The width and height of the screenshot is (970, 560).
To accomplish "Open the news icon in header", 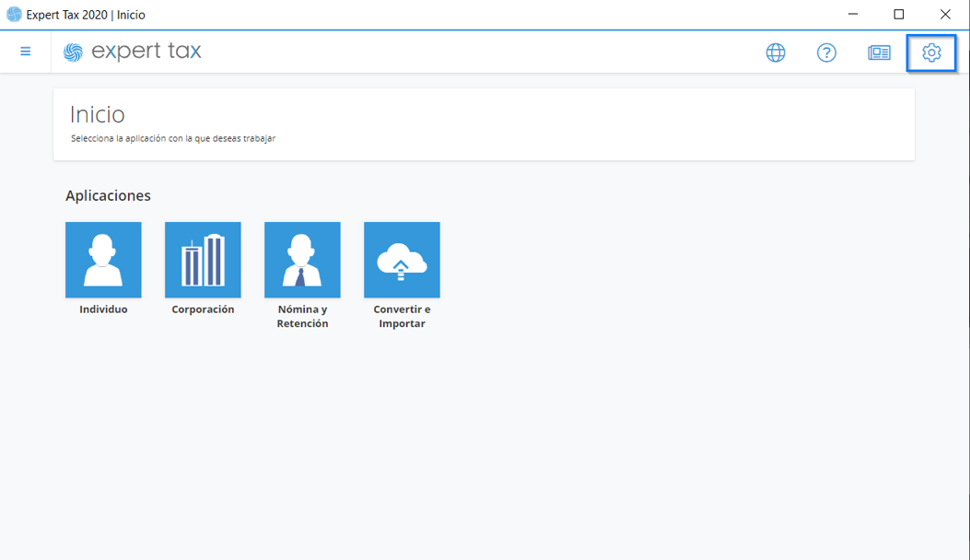I will [879, 52].
